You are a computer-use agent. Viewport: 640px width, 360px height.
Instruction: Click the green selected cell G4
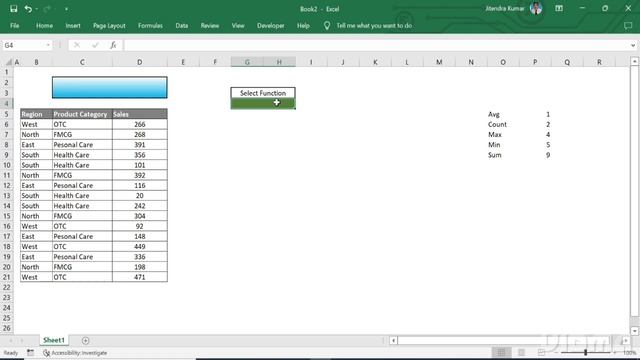point(263,104)
